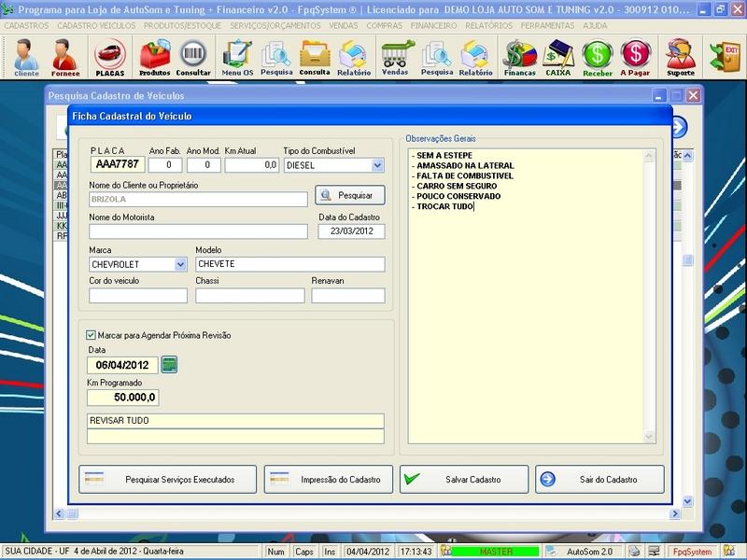Open the Cliente toolbar icon

26,57
